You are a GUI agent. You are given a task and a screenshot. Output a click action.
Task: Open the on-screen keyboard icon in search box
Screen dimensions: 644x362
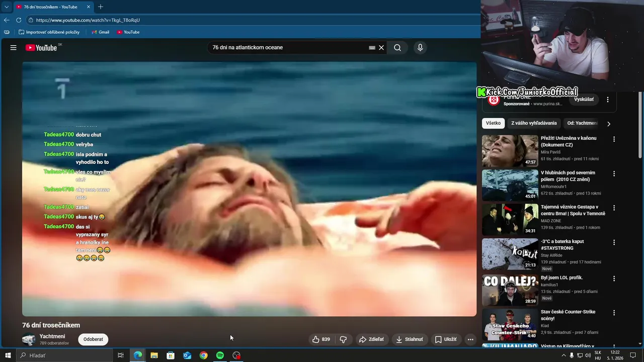click(x=372, y=48)
